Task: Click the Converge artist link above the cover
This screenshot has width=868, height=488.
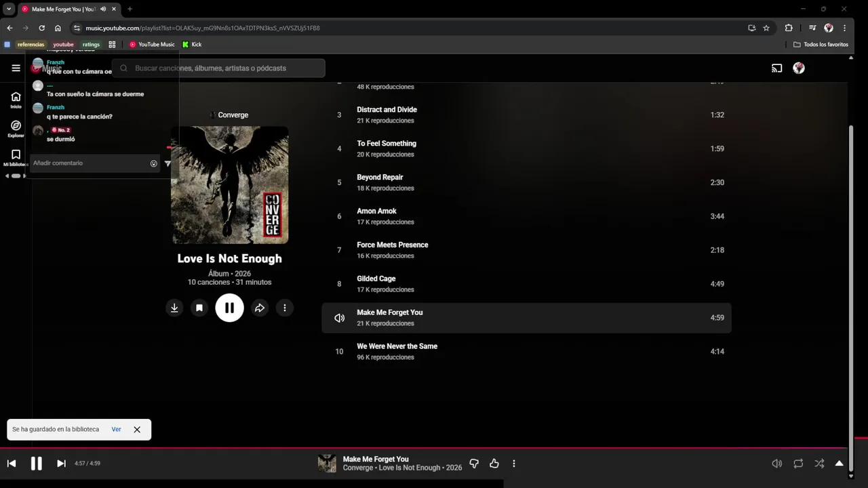Action: [x=233, y=115]
